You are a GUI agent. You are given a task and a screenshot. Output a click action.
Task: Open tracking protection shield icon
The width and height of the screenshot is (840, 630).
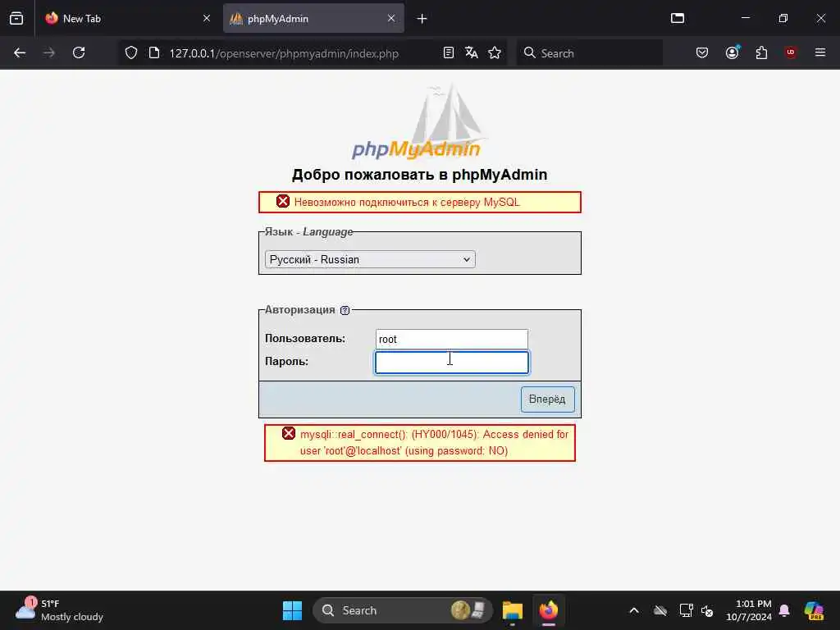point(131,52)
